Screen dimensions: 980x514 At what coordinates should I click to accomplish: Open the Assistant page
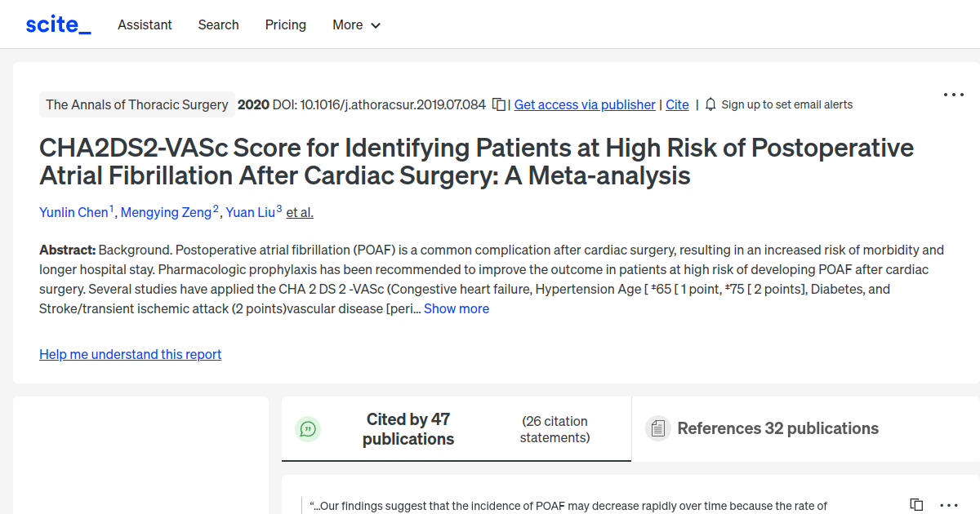point(145,24)
